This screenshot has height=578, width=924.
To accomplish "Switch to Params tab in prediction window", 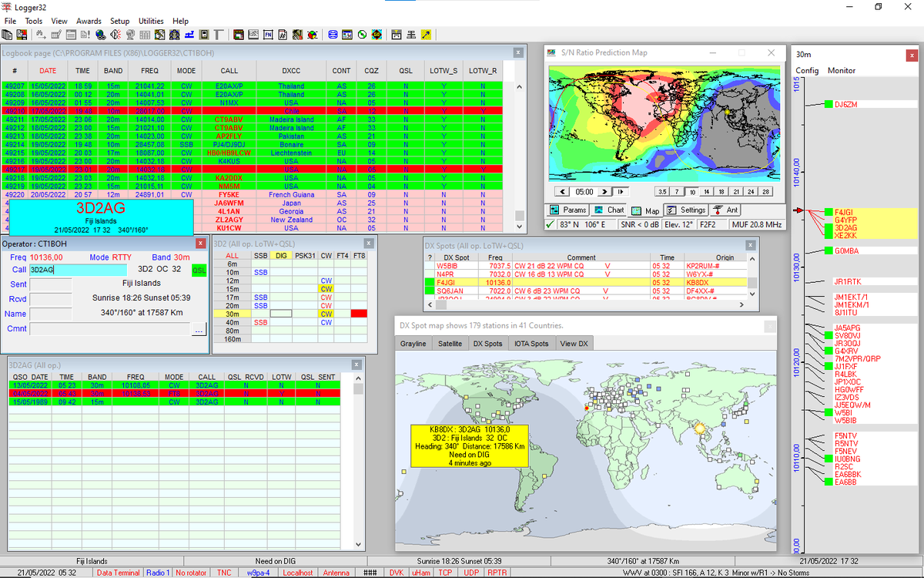I will [567, 210].
